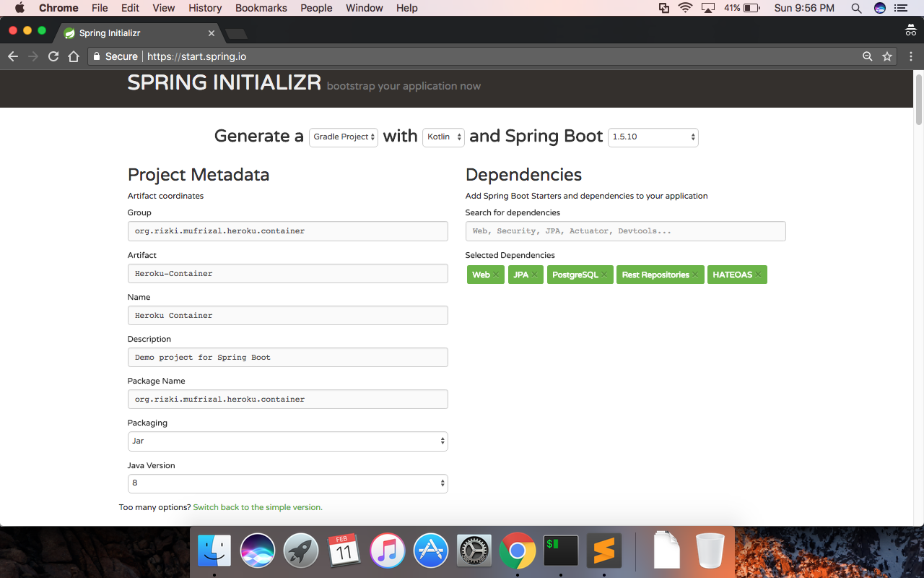Open the Spring Boot version 1.5.10 dropdown
Viewport: 924px width, 578px height.
[653, 137]
